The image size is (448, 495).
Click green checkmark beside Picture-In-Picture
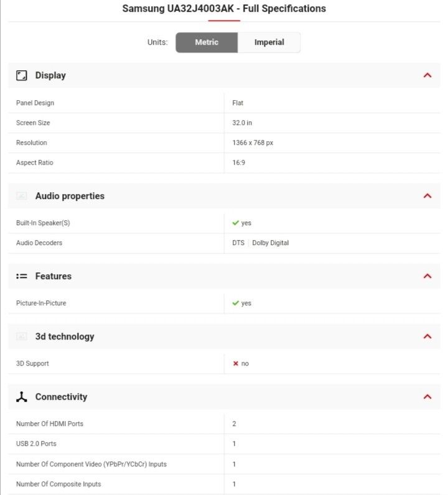tap(236, 303)
